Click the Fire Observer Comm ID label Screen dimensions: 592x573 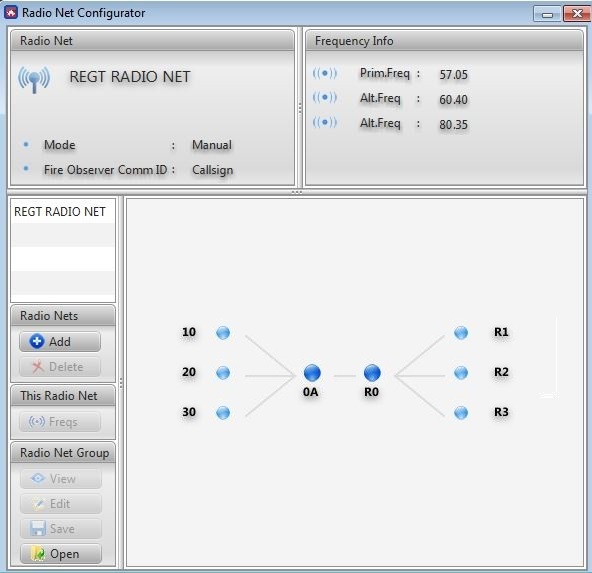tap(105, 170)
